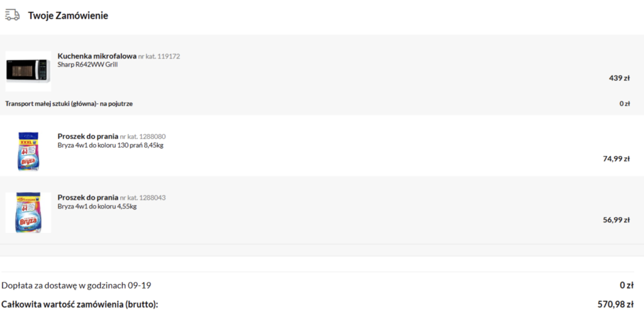
Task: Click the "Transport małej sztuki" delivery line
Action: (69, 103)
